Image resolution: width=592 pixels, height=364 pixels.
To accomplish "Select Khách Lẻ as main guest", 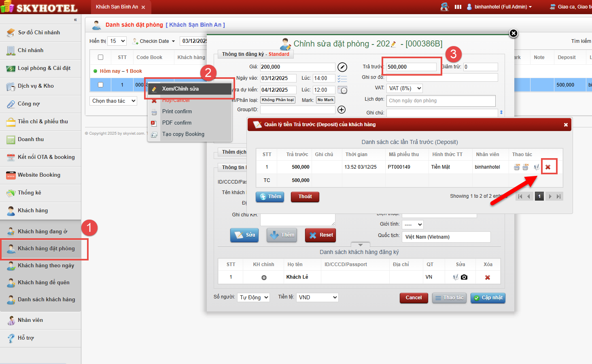I will pos(264,277).
